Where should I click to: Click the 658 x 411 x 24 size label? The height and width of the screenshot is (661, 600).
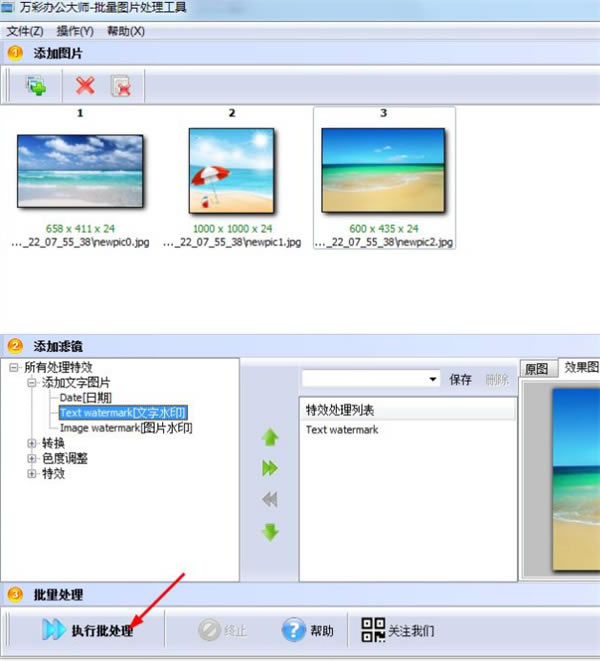point(80,228)
